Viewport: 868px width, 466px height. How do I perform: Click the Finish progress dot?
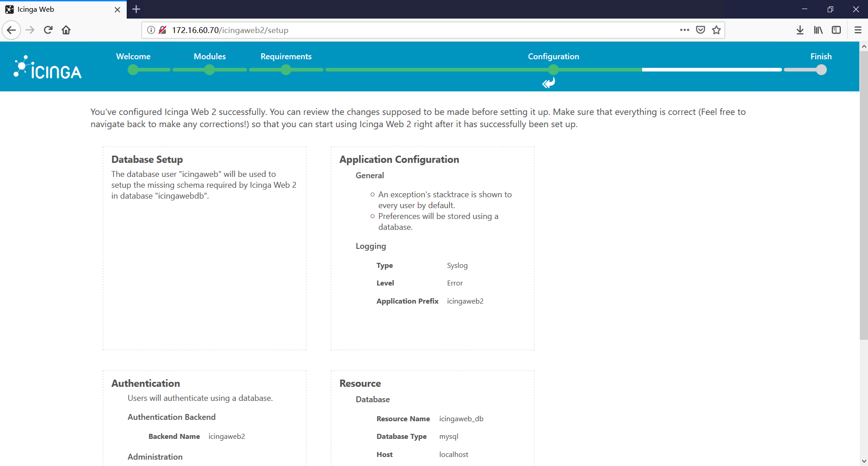(x=821, y=70)
